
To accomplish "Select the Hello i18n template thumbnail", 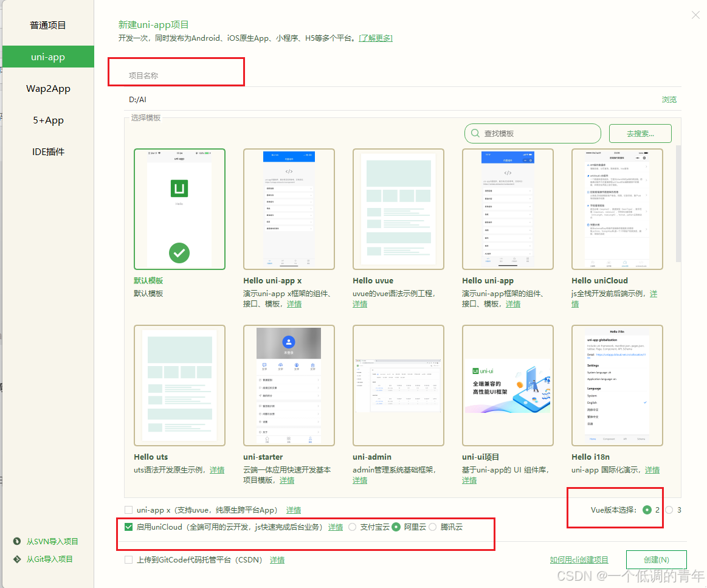I will coord(617,386).
